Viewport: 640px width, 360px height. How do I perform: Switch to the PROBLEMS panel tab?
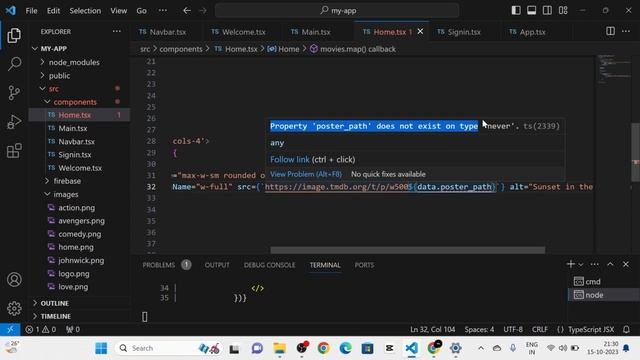(x=159, y=265)
